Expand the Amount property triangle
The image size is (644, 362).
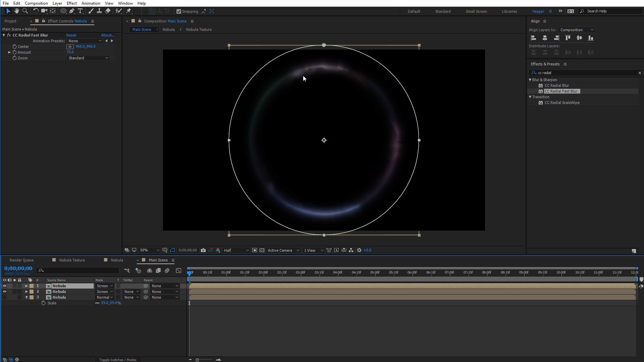9,52
